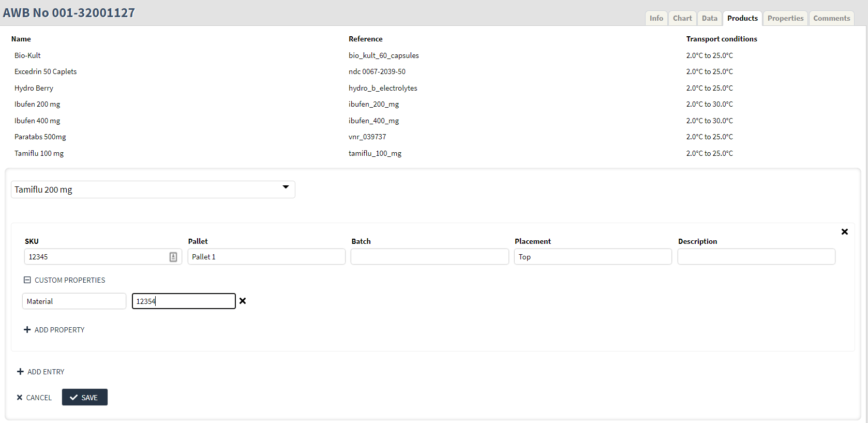Click reference tamiflu_100_mg
The width and height of the screenshot is (868, 423).
[375, 153]
